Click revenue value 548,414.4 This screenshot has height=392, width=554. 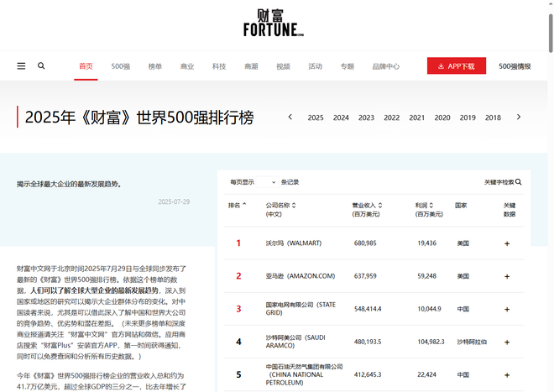point(368,309)
